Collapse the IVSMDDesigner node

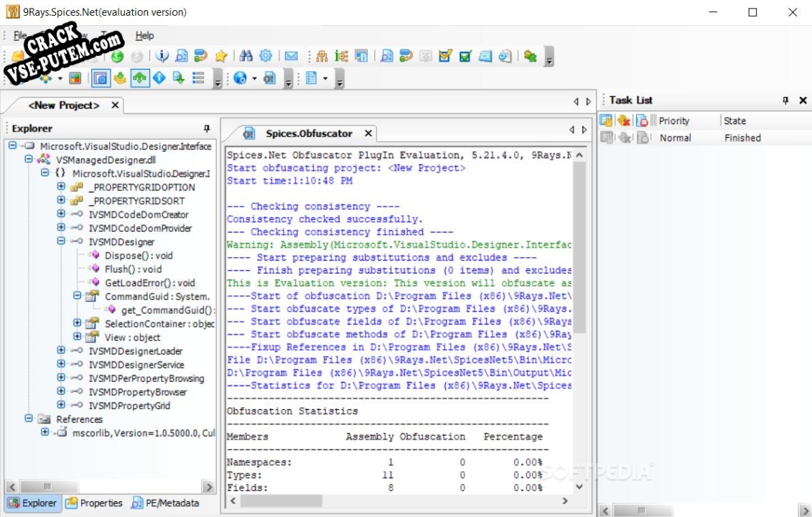(x=61, y=241)
